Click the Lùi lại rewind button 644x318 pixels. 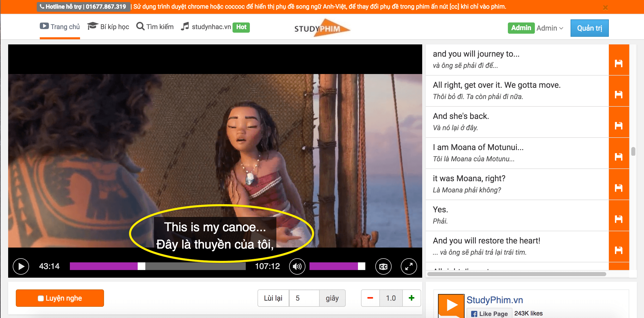(273, 298)
